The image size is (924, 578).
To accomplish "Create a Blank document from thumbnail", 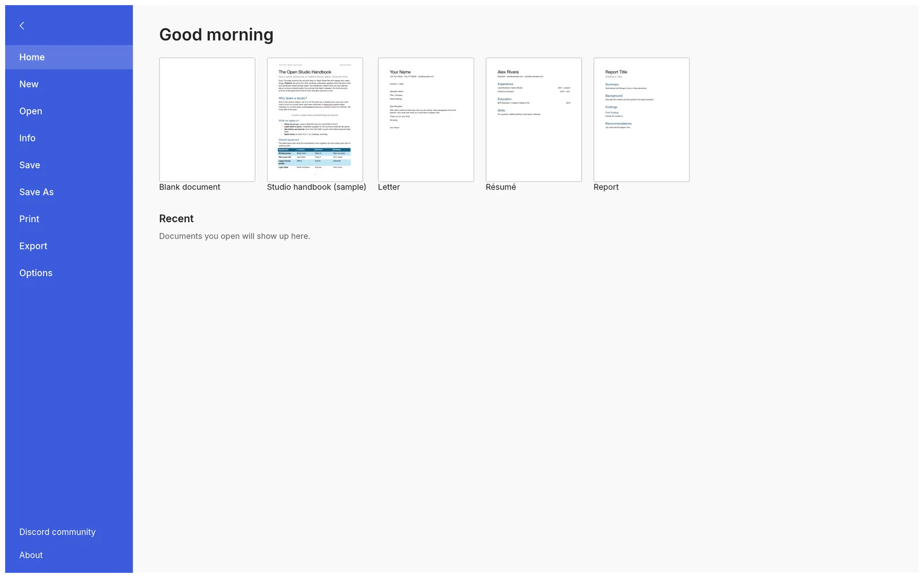I will [x=207, y=120].
